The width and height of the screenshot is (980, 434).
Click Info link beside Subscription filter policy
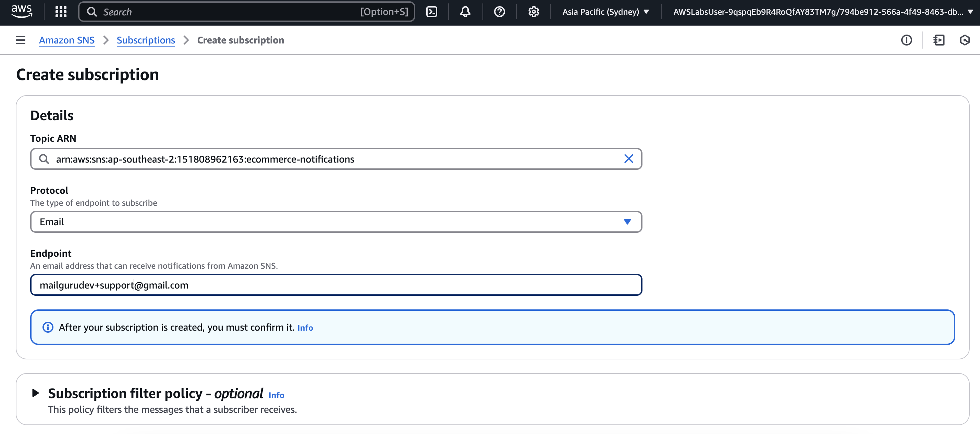[x=276, y=395]
